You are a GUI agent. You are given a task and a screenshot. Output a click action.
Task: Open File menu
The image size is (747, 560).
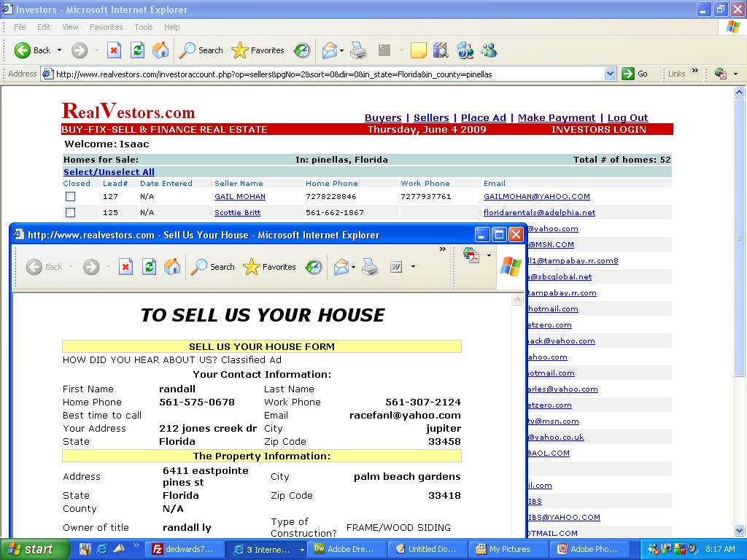(x=20, y=27)
